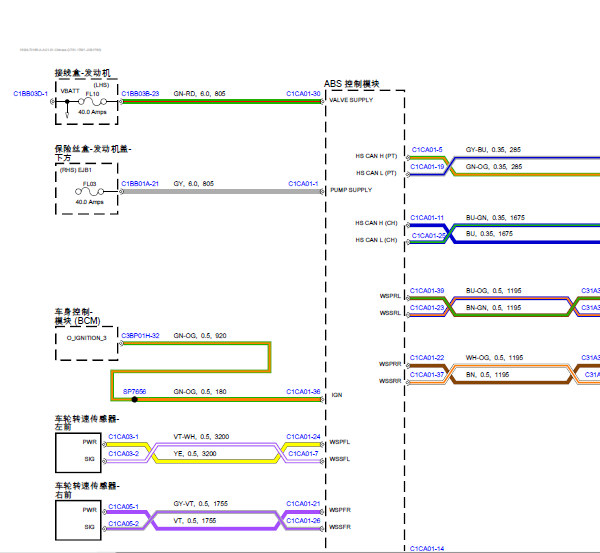Screen dimensions: 600x553
Task: Click the WSPFR pin label
Action: (340, 510)
